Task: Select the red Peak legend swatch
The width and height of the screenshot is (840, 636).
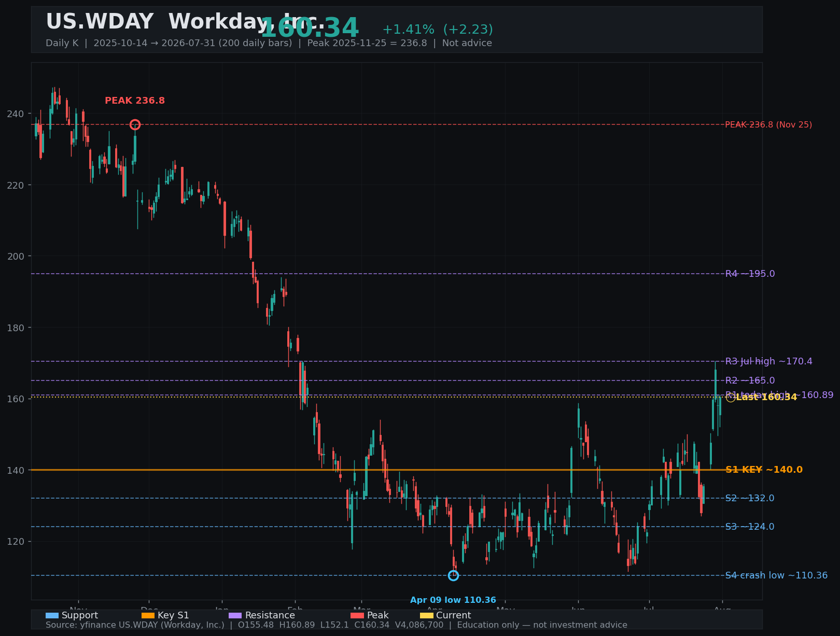Action: (357, 615)
